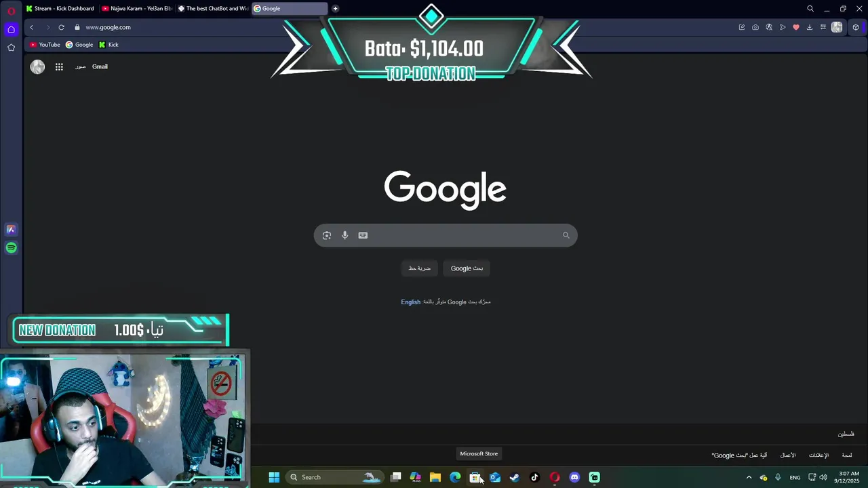Open the page translate icon
868x488 pixels.
coord(769,27)
